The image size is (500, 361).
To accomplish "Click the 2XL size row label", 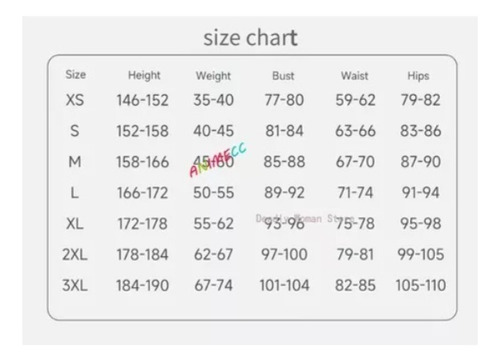I will pyautogui.click(x=75, y=255).
